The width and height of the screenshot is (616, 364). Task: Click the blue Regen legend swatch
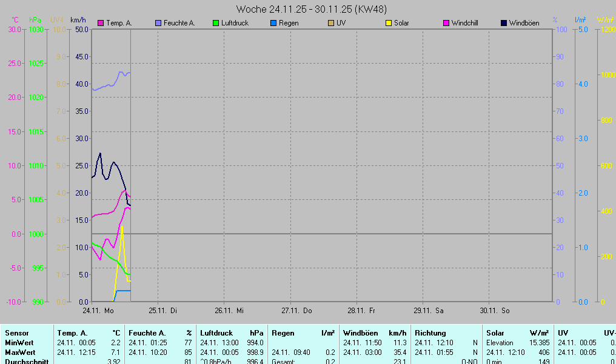coord(273,23)
